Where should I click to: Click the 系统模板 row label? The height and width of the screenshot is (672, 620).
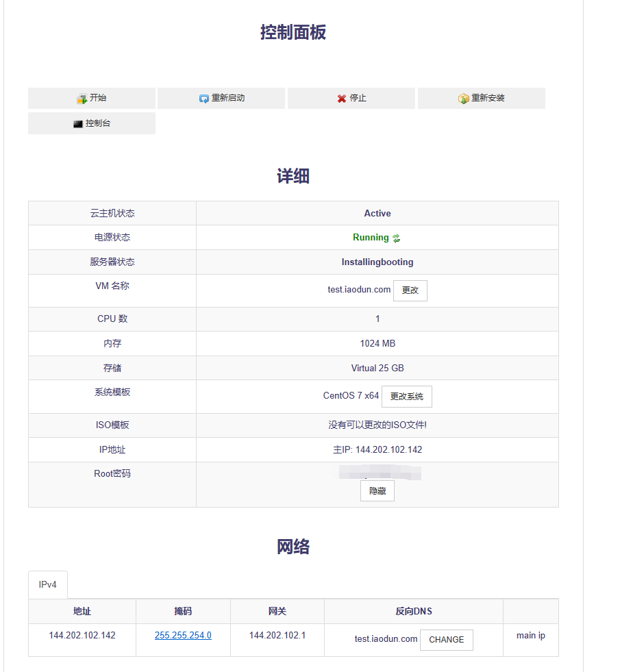pyautogui.click(x=112, y=392)
